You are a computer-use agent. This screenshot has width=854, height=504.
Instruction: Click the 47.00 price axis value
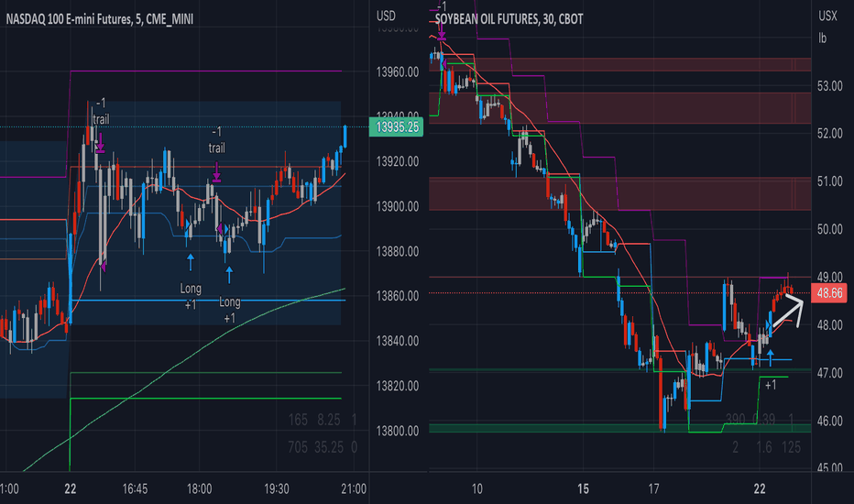(829, 373)
